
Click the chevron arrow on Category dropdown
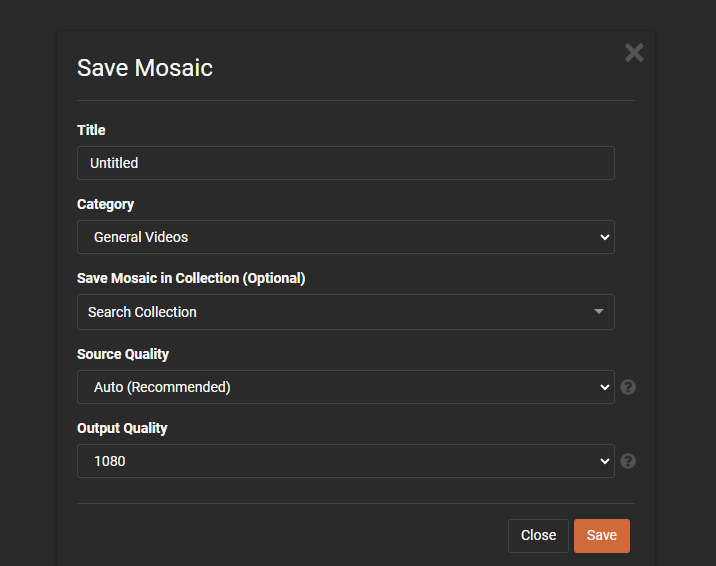pyautogui.click(x=604, y=237)
